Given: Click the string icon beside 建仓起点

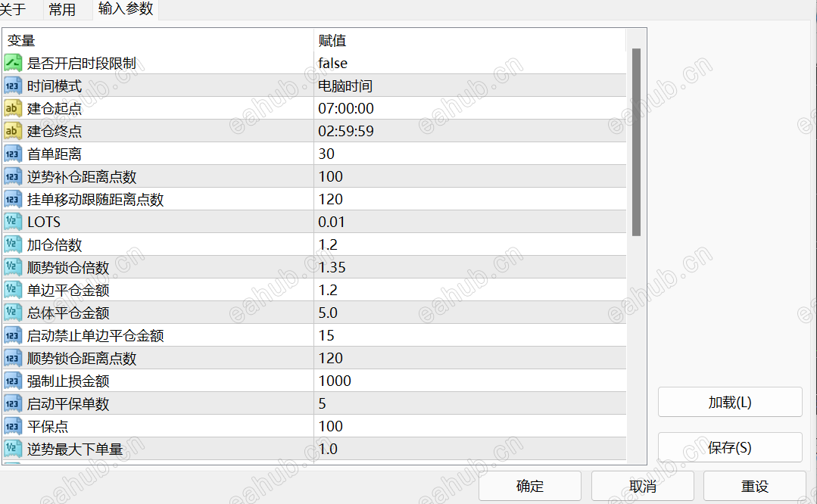Looking at the screenshot, I should [13, 108].
